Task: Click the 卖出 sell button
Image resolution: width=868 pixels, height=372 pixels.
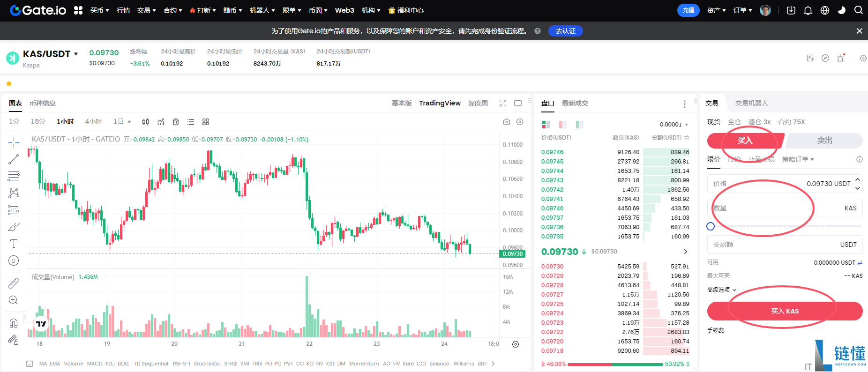Action: [x=824, y=141]
